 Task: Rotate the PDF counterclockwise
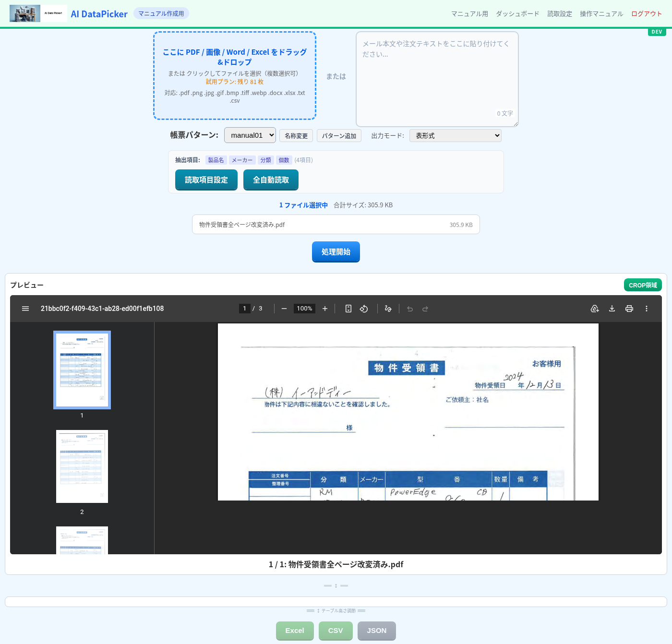(364, 309)
